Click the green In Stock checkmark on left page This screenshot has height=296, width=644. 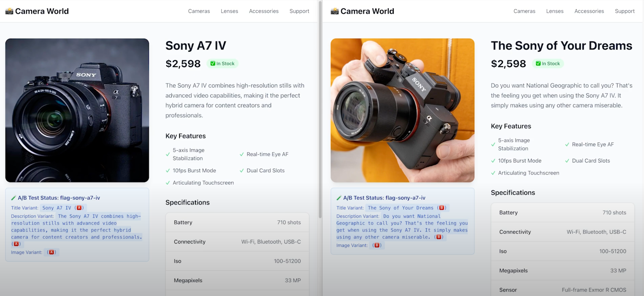click(213, 63)
